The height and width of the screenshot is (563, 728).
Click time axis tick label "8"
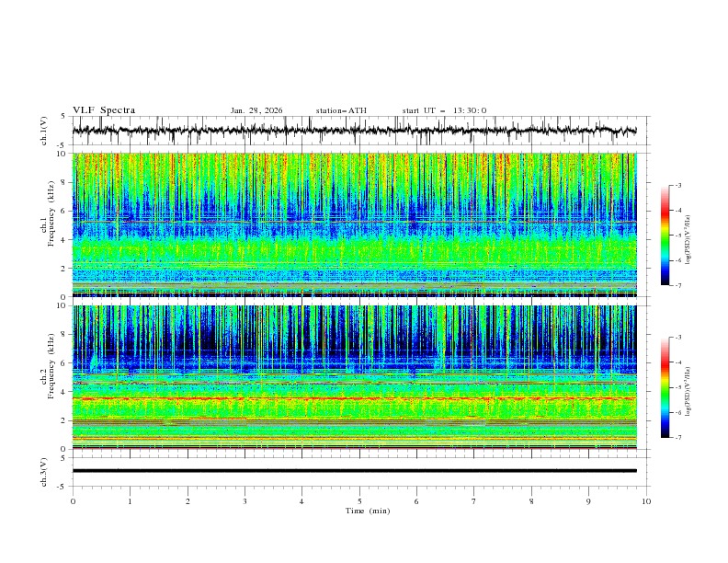pyautogui.click(x=531, y=501)
